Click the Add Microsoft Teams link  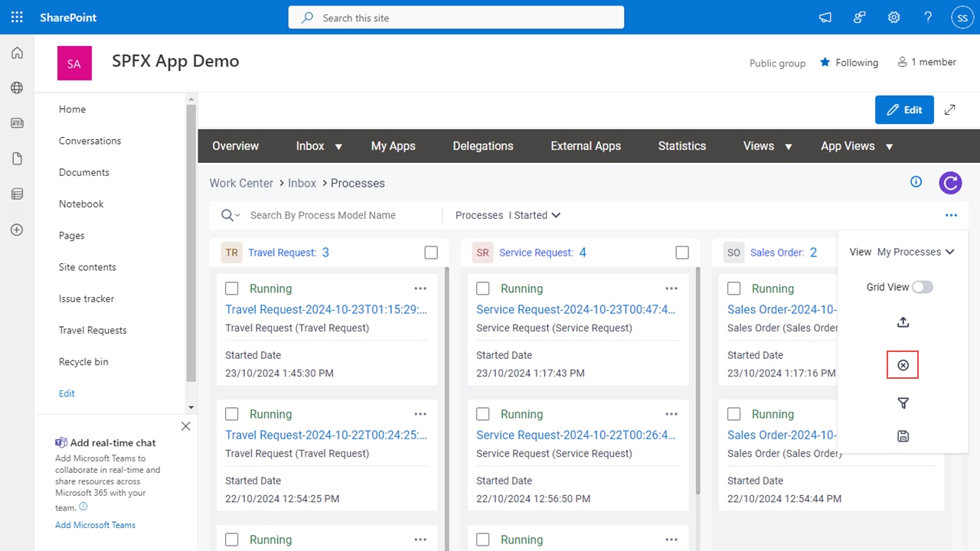[95, 525]
